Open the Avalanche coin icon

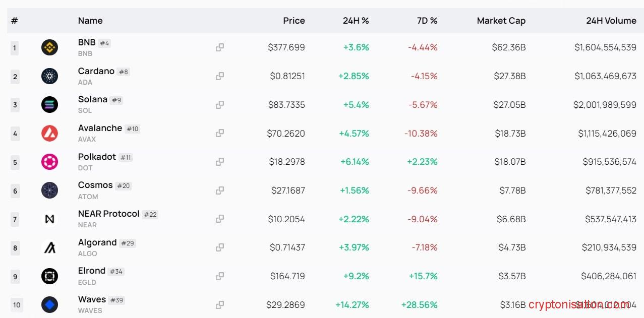(49, 133)
